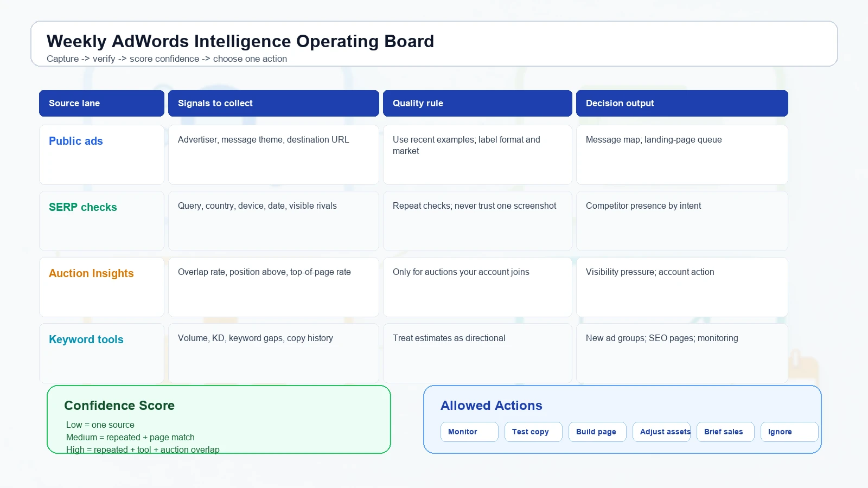Click the Weekly AdWords Intelligence Operating Board title
Viewport: 868px width, 488px height.
(240, 41)
